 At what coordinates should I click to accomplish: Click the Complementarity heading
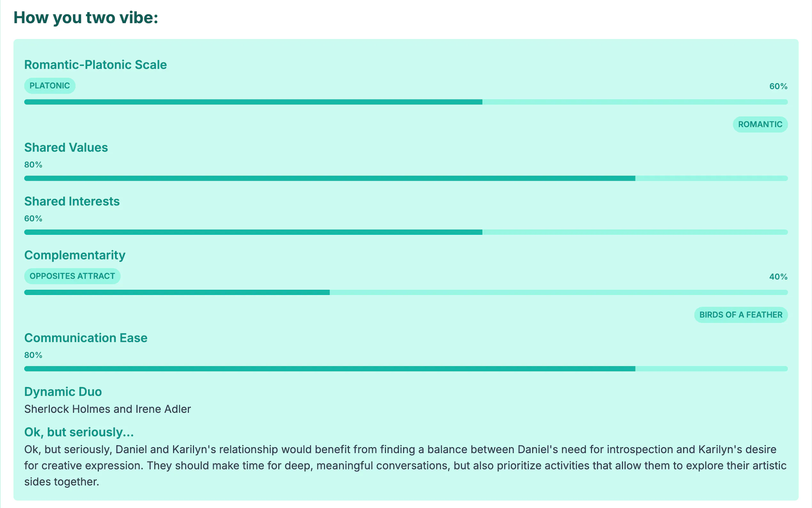[74, 255]
